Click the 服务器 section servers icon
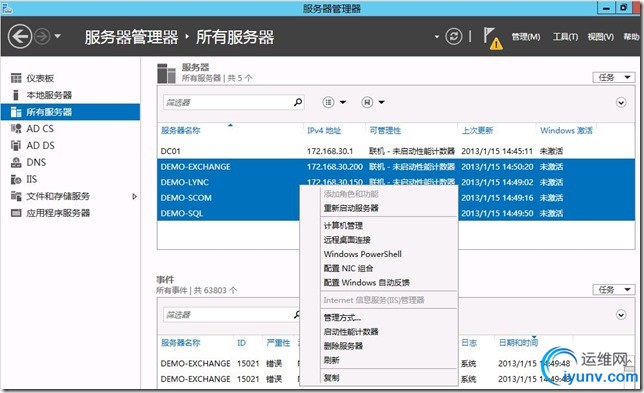The width and height of the screenshot is (644, 393). point(166,74)
